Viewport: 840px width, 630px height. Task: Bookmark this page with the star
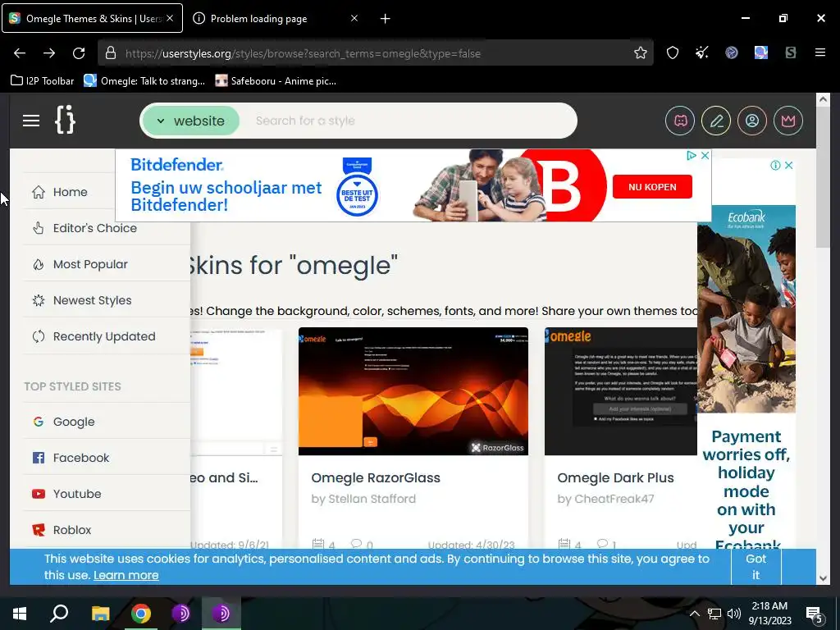click(640, 53)
